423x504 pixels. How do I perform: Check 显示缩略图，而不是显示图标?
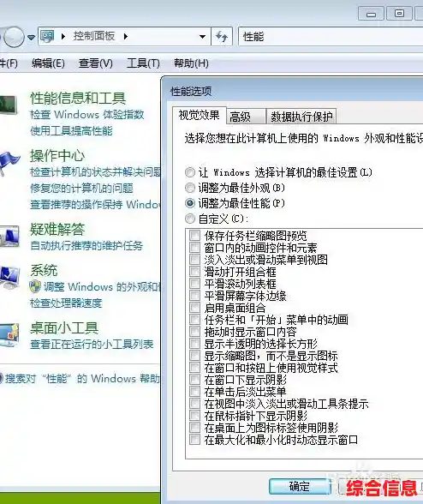[194, 356]
